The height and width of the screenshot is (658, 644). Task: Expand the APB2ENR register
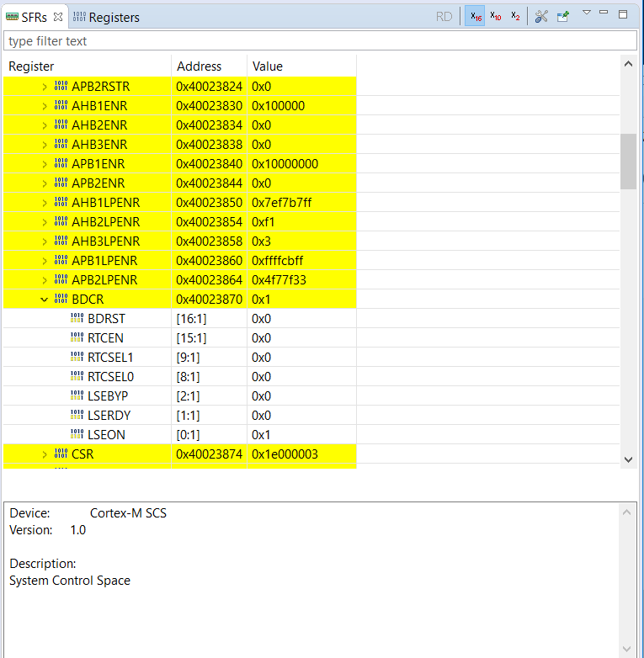coord(45,183)
